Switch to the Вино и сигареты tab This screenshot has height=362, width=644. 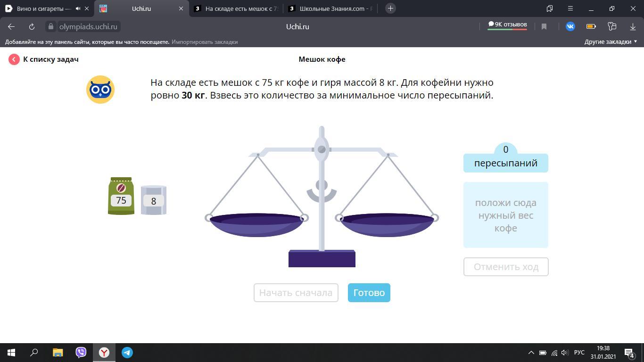point(43,8)
